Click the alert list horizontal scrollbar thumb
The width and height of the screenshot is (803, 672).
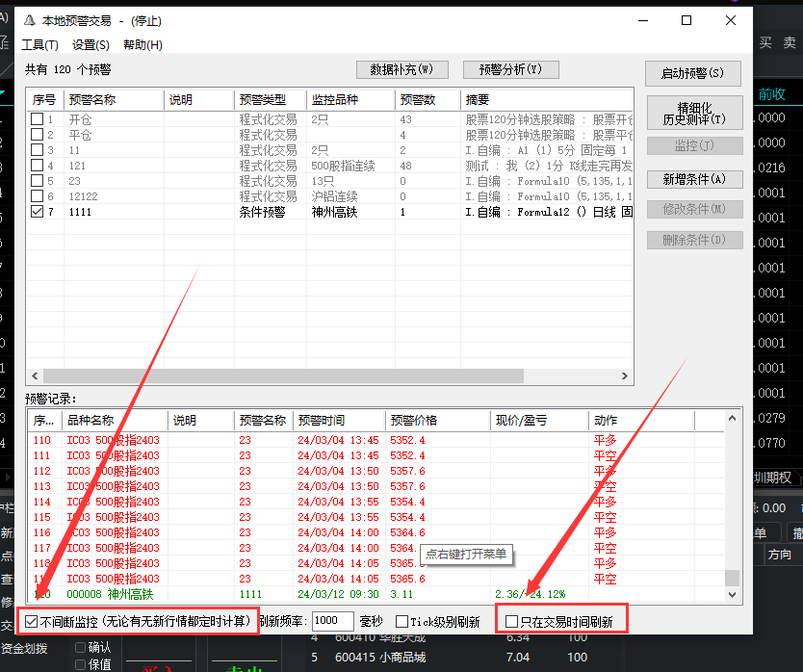pyautogui.click(x=283, y=375)
